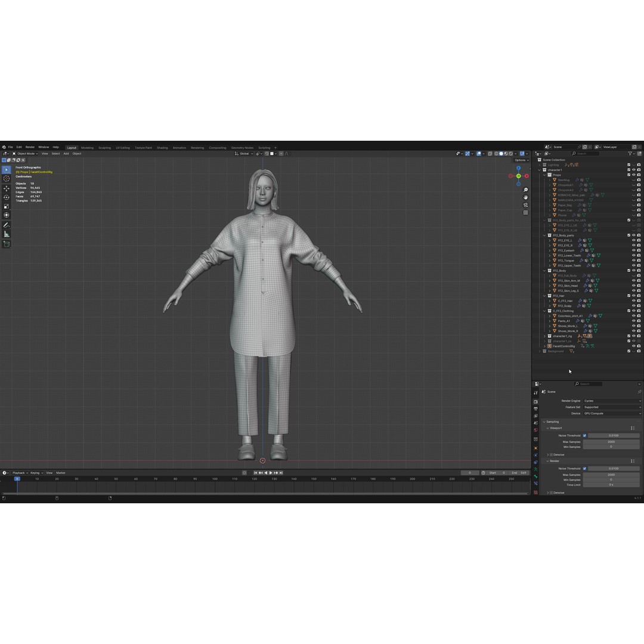
Task: Click the red X axis gizmo ball
Action: point(527,176)
